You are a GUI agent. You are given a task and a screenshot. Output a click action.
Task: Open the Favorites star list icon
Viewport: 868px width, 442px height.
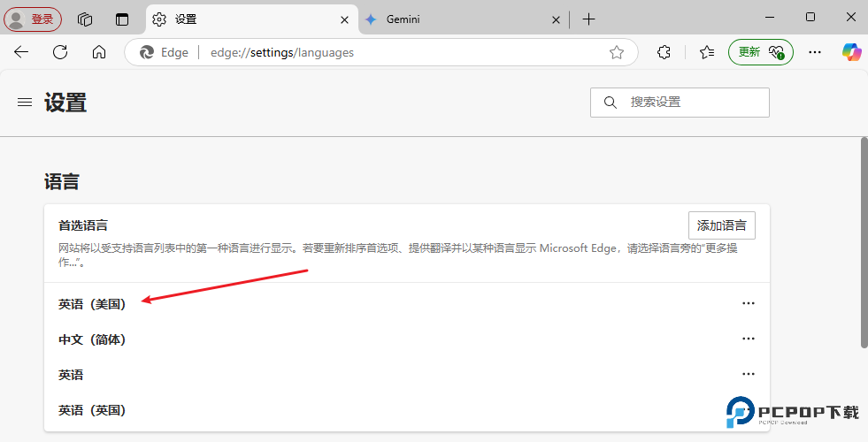click(706, 52)
